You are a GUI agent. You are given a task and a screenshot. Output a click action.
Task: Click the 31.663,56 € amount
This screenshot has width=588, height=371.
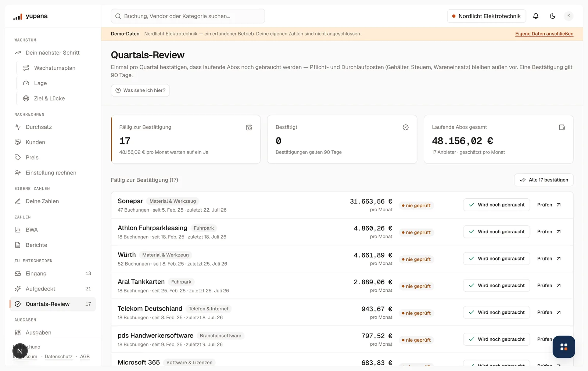(x=371, y=201)
